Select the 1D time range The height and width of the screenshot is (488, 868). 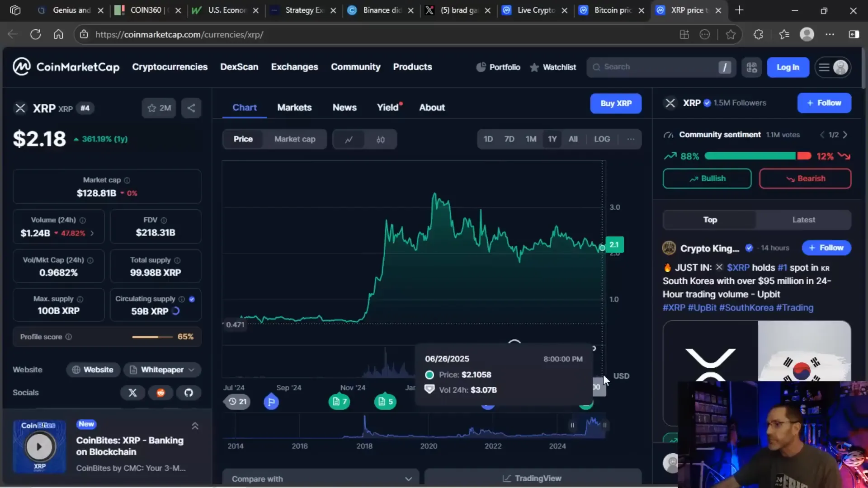pos(488,139)
